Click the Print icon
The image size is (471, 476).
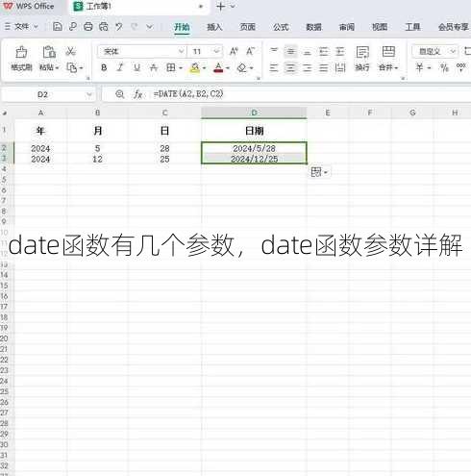click(x=87, y=27)
